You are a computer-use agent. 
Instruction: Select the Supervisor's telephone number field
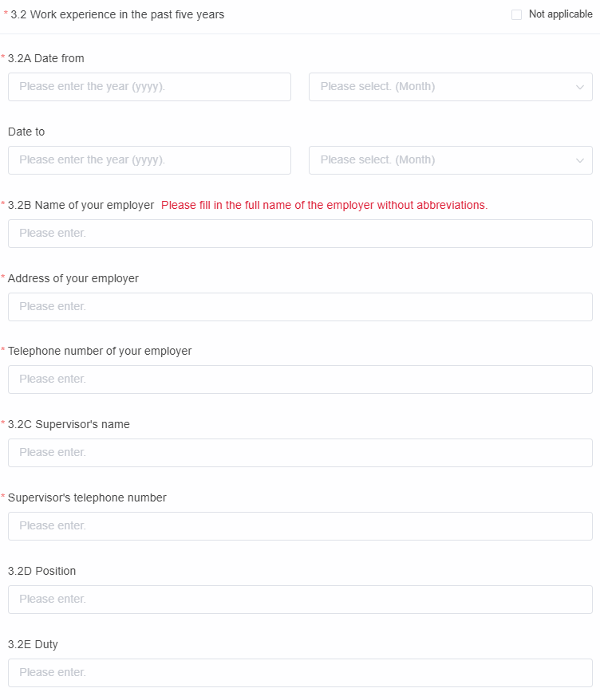click(300, 526)
